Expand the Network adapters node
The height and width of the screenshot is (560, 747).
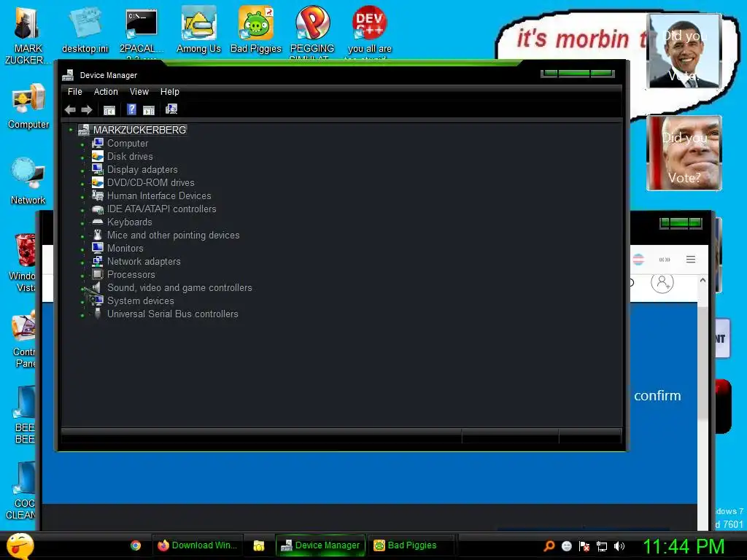(82, 262)
